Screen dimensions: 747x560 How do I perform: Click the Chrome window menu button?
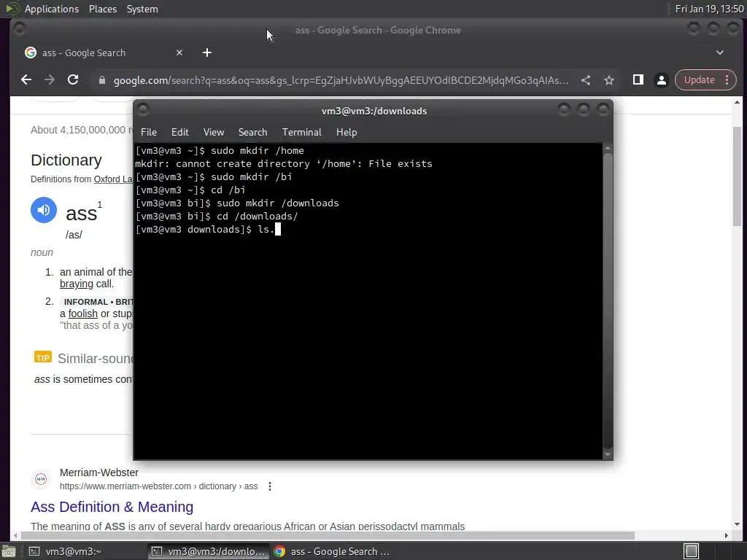pyautogui.click(x=20, y=29)
